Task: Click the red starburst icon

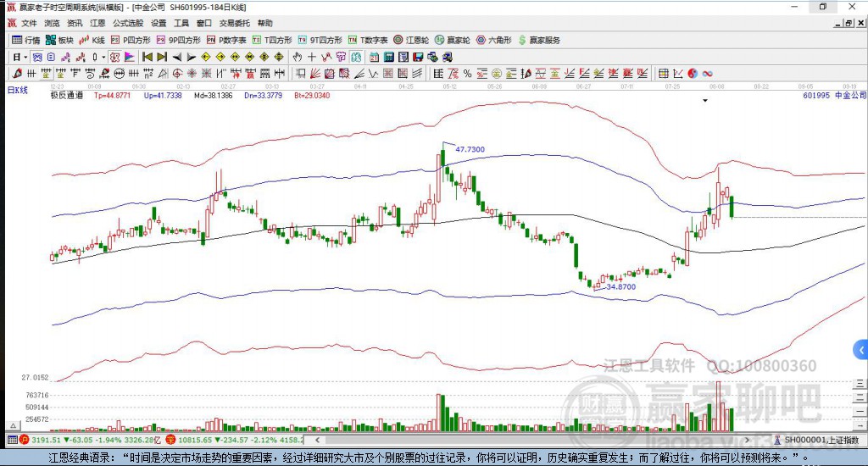Action: click(x=191, y=73)
